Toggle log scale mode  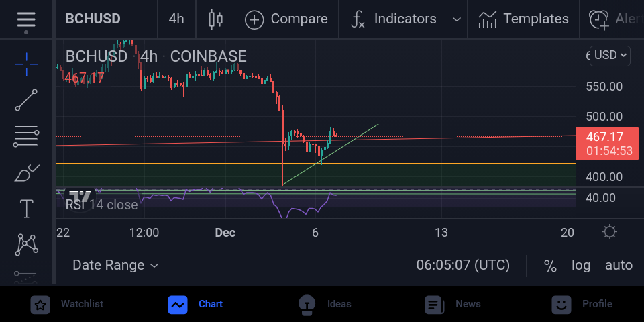point(581,266)
